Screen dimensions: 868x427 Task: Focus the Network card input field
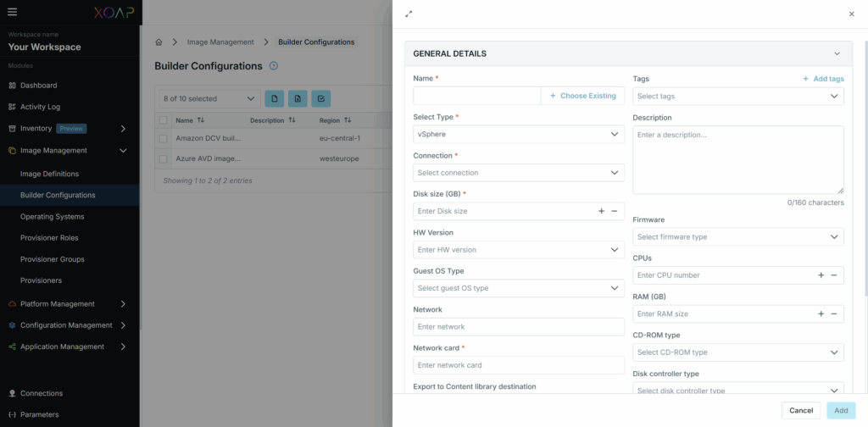click(519, 365)
